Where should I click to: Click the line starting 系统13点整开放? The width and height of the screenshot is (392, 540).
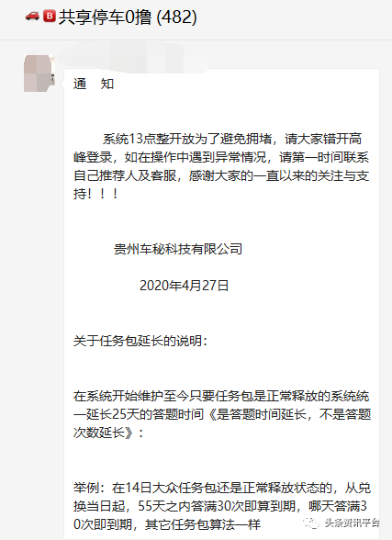[x=232, y=139]
